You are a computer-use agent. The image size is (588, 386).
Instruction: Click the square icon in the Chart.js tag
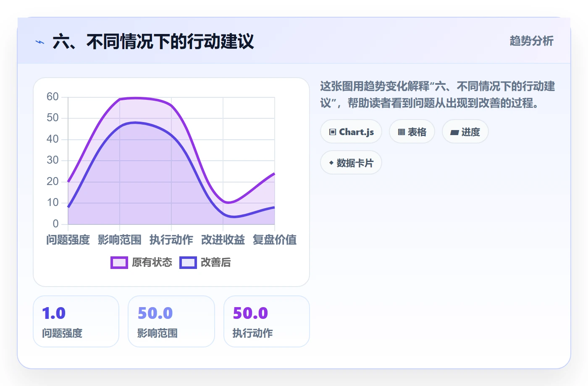coord(333,132)
